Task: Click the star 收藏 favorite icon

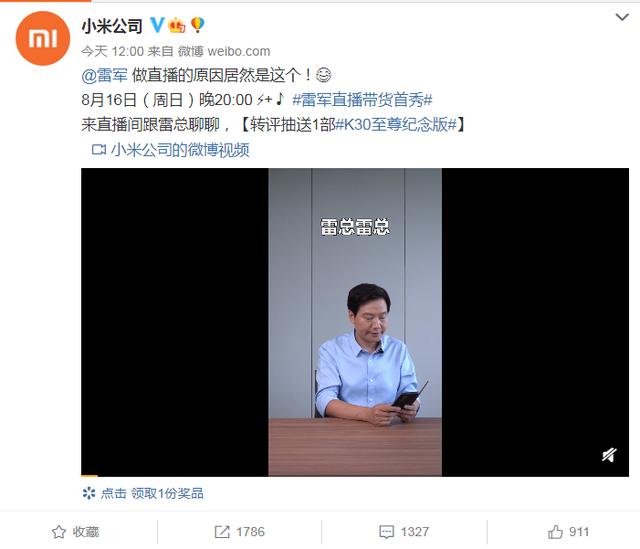Action: 59,532
